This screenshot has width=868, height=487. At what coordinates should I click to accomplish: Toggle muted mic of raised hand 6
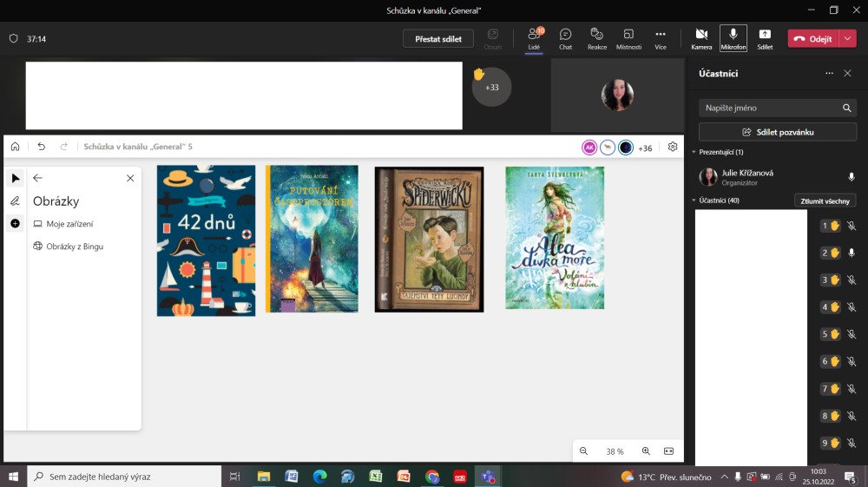click(x=852, y=361)
